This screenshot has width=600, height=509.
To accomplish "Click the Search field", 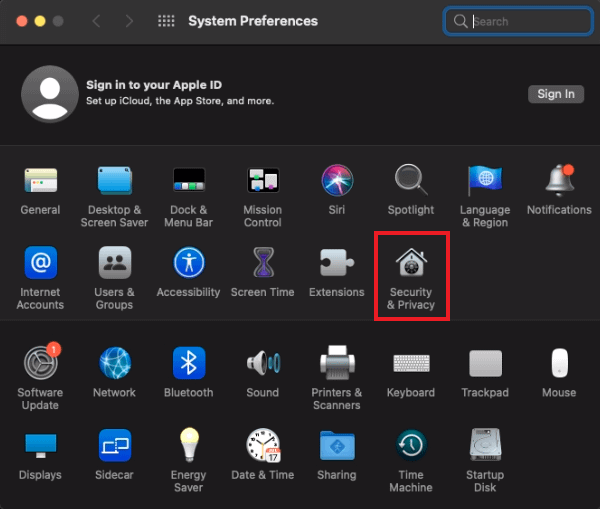I will click(518, 21).
